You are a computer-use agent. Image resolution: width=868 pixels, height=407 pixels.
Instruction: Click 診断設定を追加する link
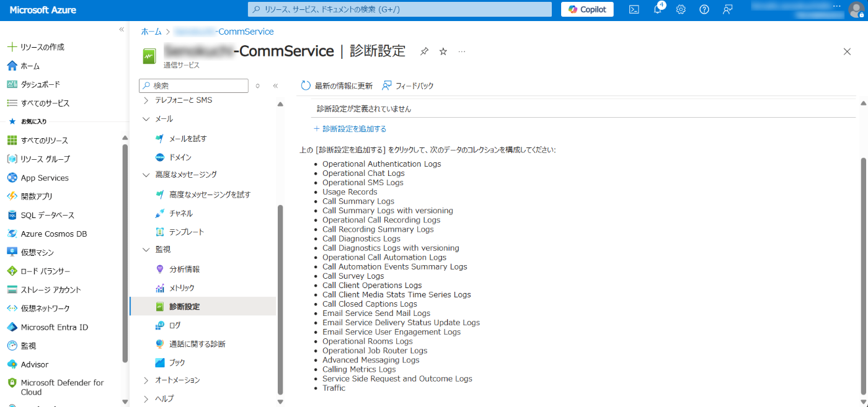point(350,129)
